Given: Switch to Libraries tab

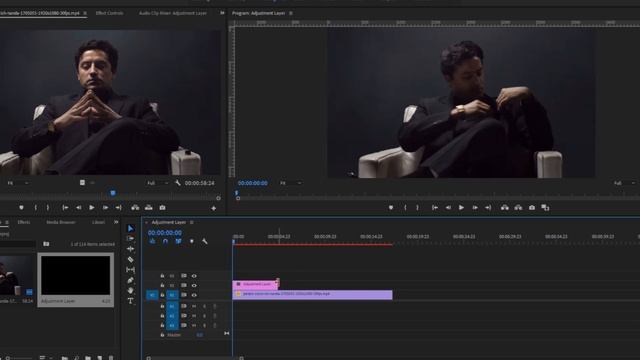Looking at the screenshot, I should [x=98, y=222].
